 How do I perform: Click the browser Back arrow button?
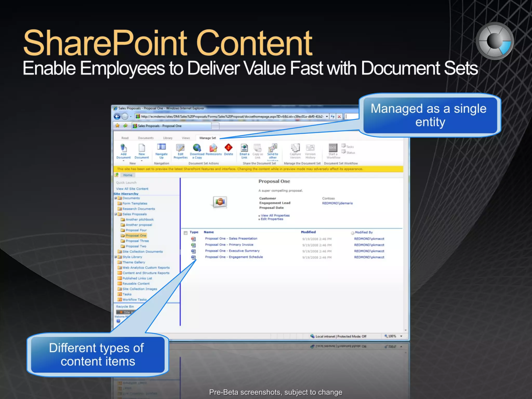coord(117,117)
